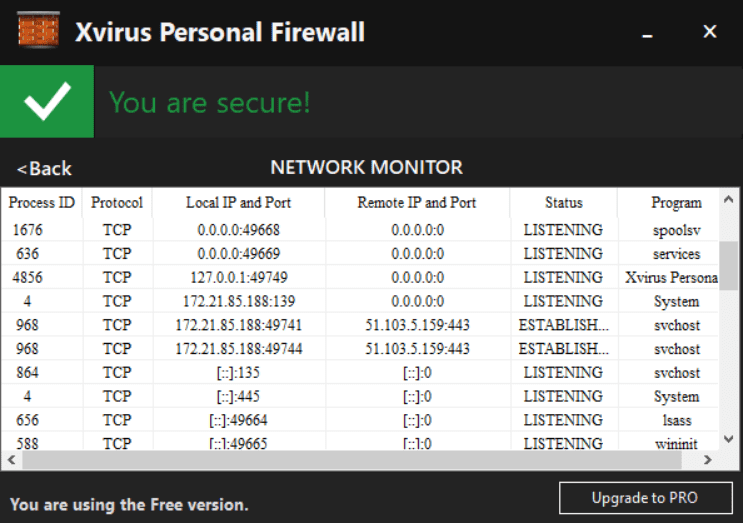Minimize the Xvirus firewall window

tap(648, 32)
